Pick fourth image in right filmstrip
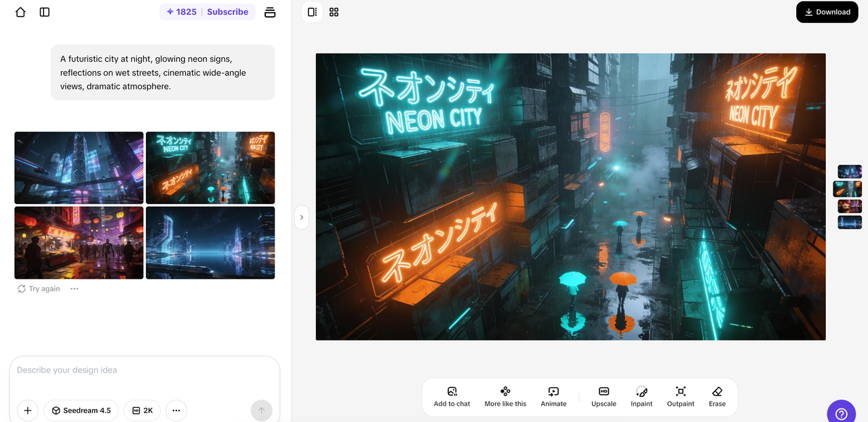The height and width of the screenshot is (422, 868). (850, 223)
